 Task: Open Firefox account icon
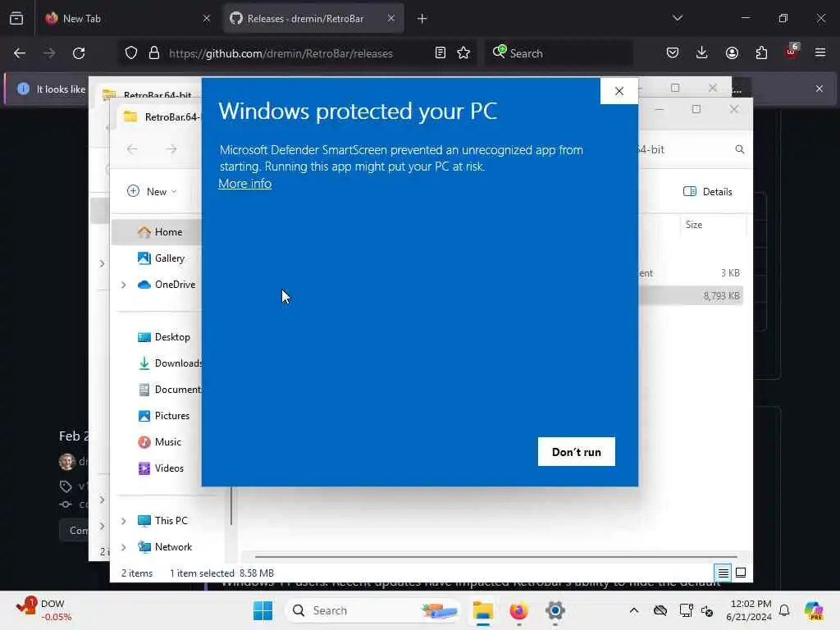[732, 53]
